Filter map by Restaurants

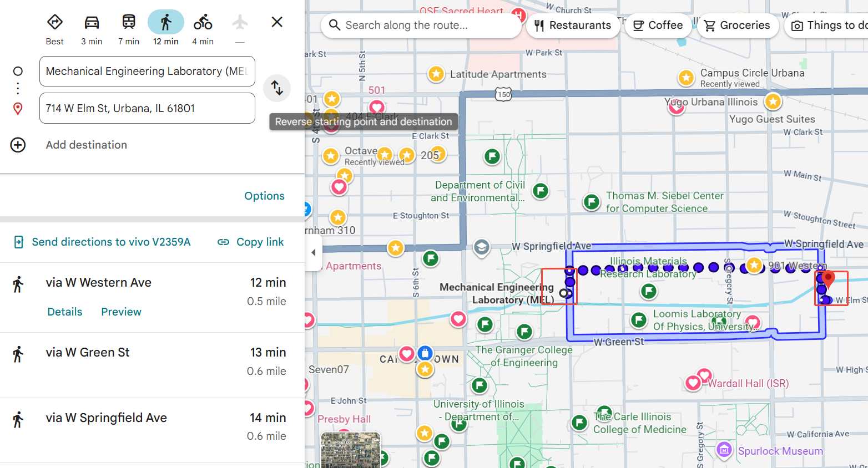pyautogui.click(x=573, y=26)
